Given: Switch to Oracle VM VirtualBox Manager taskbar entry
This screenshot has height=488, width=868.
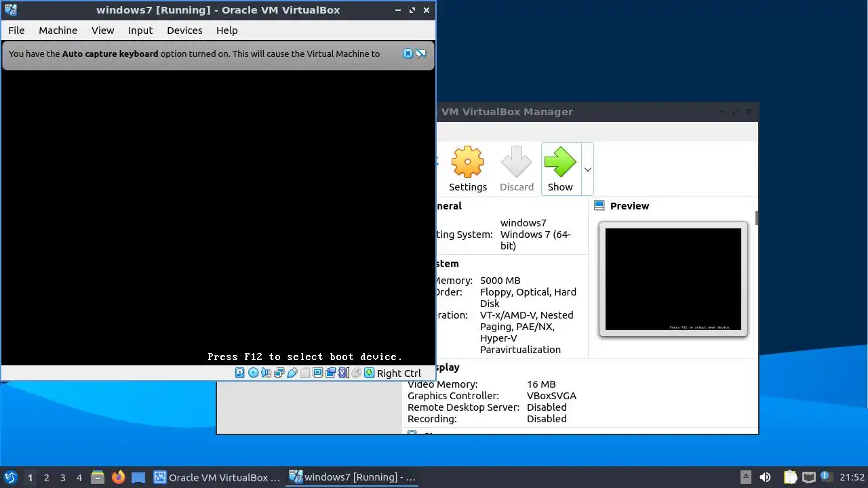Looking at the screenshot, I should 218,477.
